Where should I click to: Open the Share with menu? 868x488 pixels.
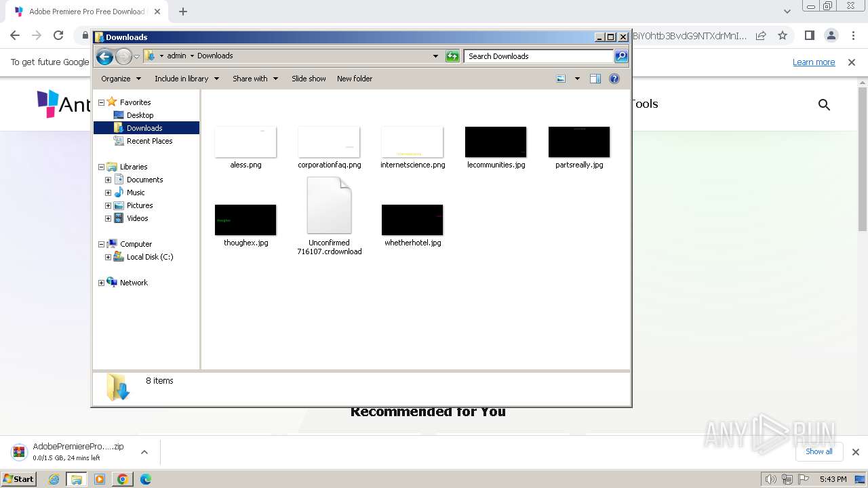[x=255, y=79]
